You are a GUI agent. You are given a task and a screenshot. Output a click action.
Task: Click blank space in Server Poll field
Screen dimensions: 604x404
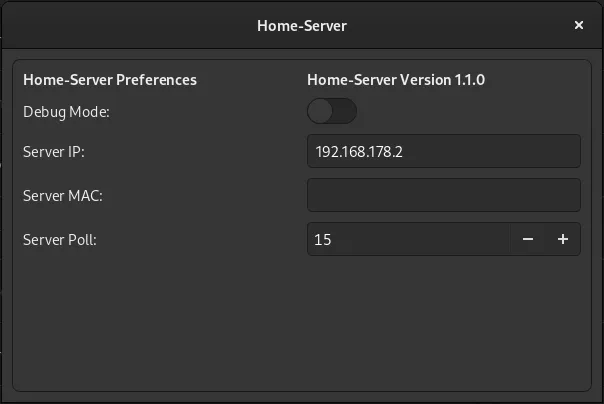point(420,239)
